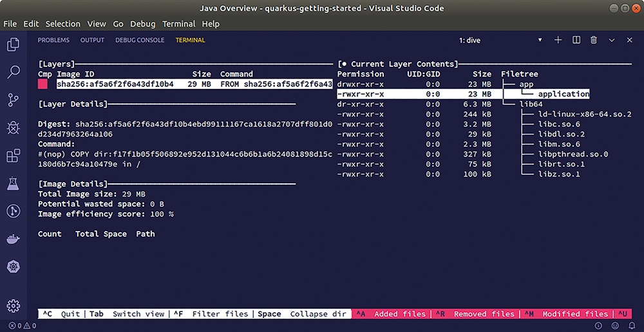The image size is (644, 332).
Task: Select librt.so.1 in Filetree
Action: tap(562, 164)
